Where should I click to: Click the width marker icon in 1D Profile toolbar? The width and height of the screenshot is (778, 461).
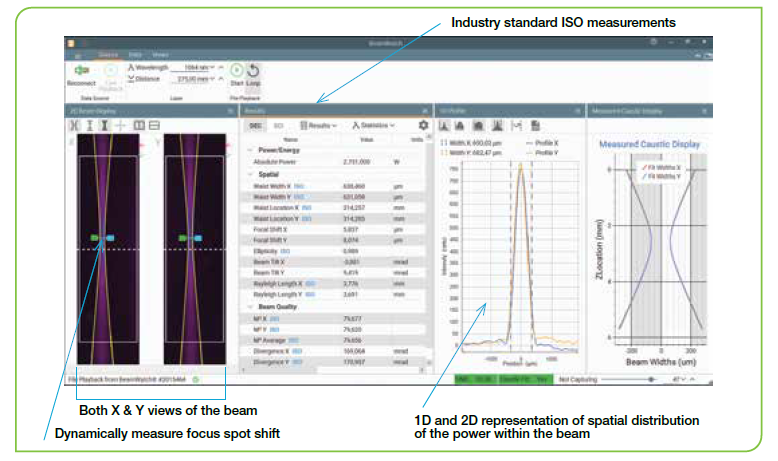516,126
